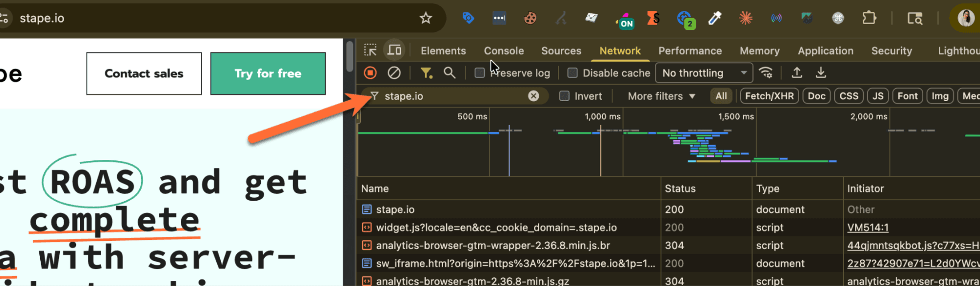Sort requests by the Status column
The image size is (980, 286).
point(706,188)
